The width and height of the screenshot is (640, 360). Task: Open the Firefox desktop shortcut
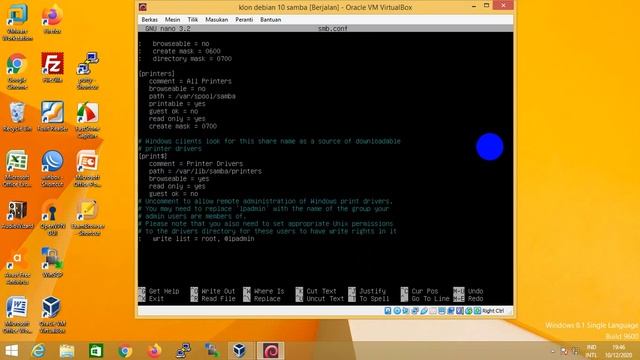click(x=52, y=19)
